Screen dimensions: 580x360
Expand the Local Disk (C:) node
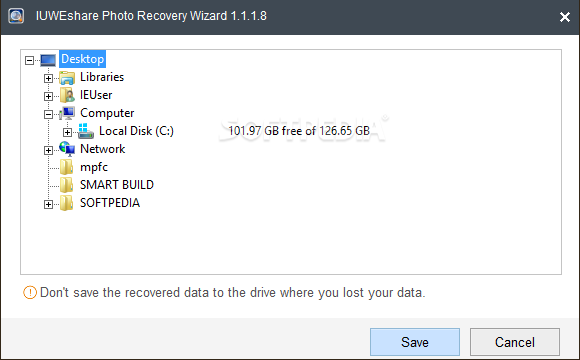pyautogui.click(x=67, y=132)
